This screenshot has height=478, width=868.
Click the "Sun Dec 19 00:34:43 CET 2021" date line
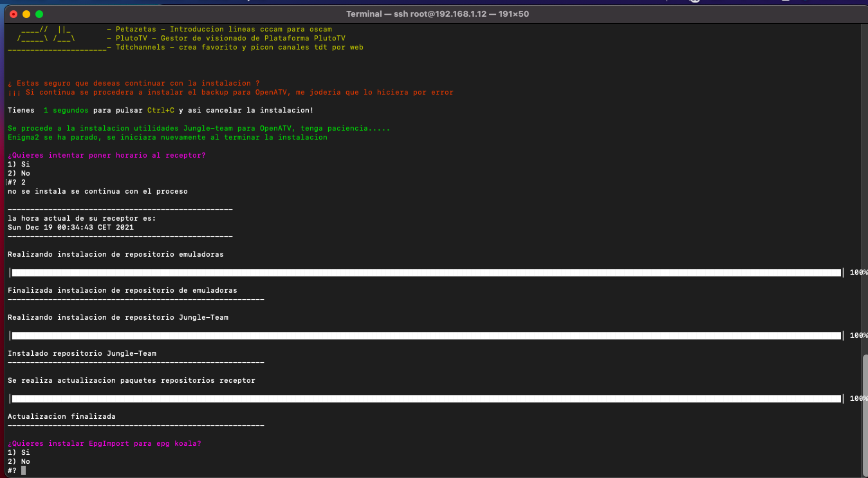point(71,228)
